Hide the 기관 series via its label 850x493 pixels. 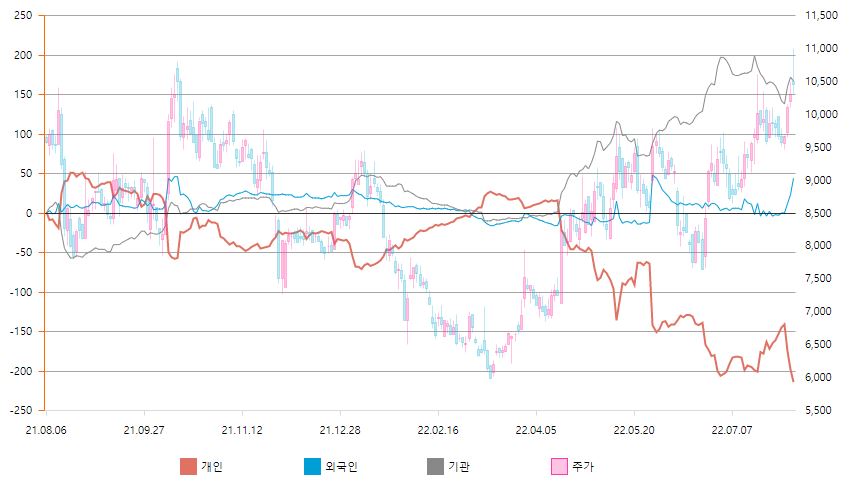click(x=460, y=467)
